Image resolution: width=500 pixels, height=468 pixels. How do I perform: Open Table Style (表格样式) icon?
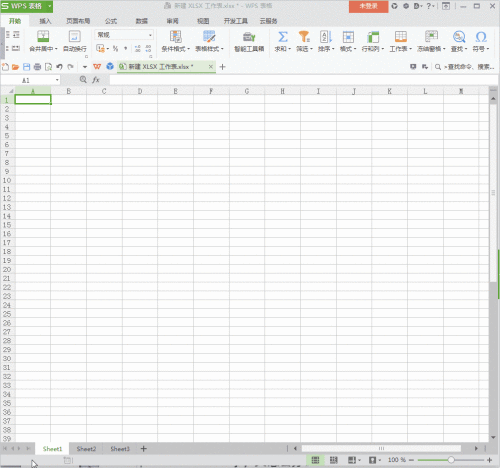tap(209, 36)
